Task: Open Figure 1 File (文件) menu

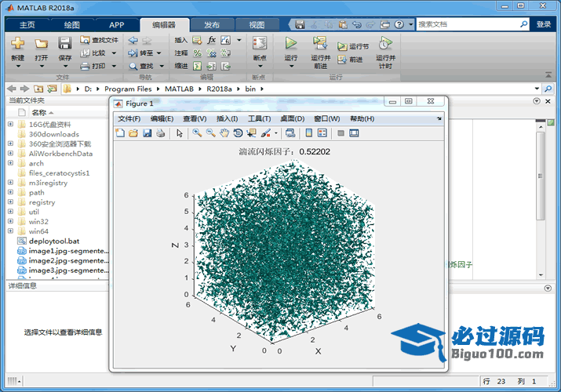Action: tap(129, 118)
